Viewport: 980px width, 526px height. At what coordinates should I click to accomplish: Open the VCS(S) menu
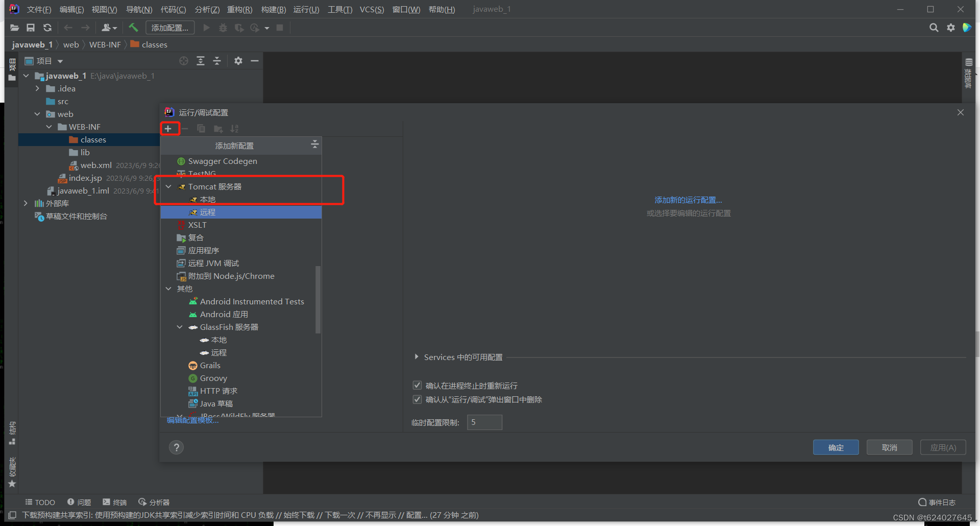[x=372, y=9]
